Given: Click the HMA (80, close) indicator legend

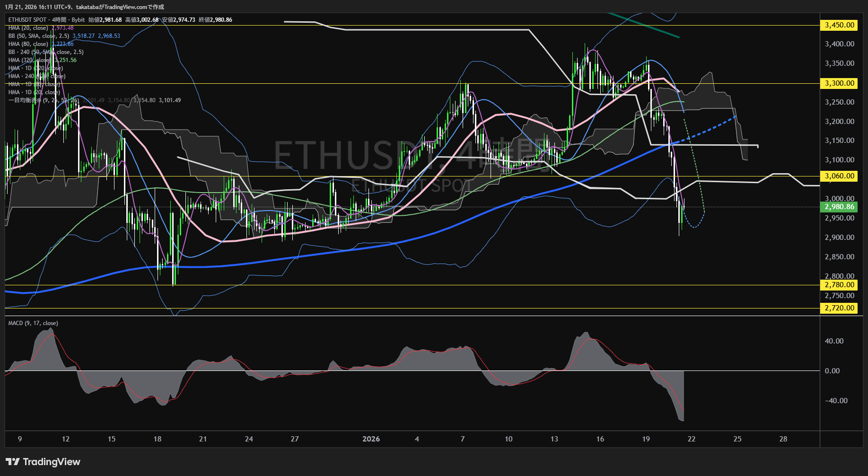Looking at the screenshot, I should (28, 44).
